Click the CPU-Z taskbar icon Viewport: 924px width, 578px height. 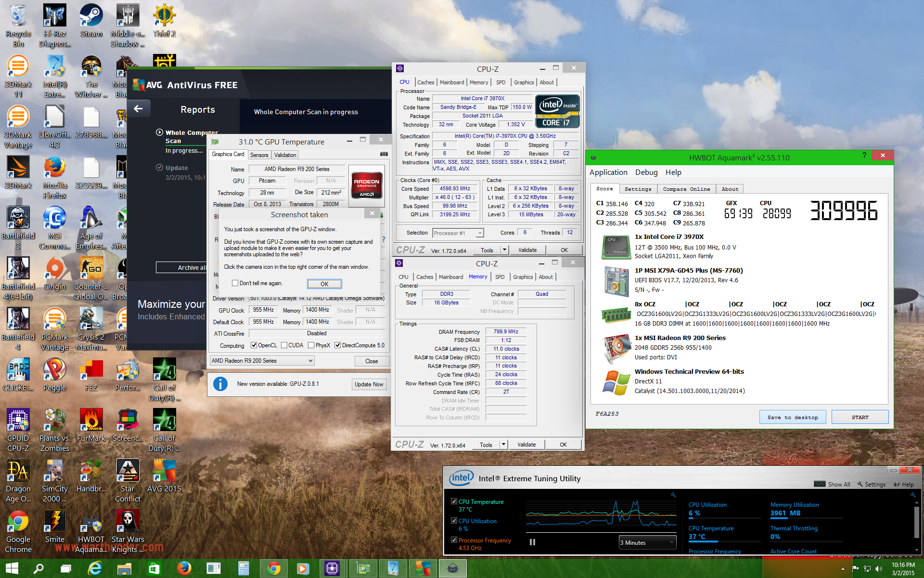click(332, 568)
